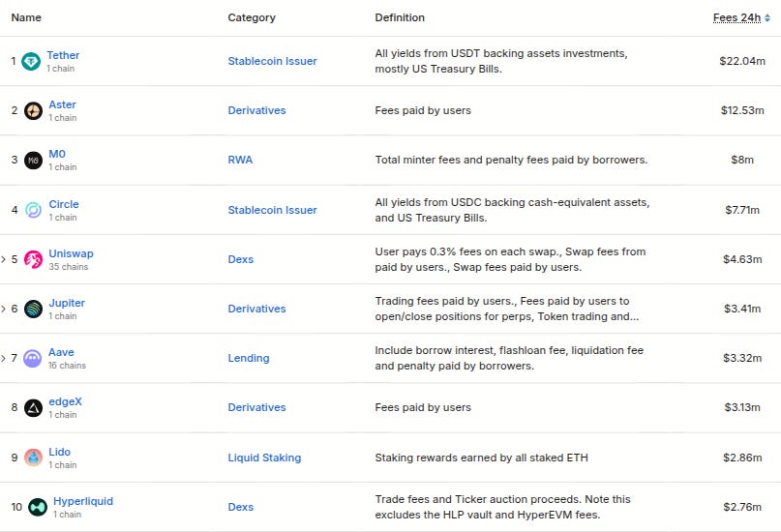Click the '16 chains' text under Aave
The width and height of the screenshot is (781, 532).
pyautogui.click(x=67, y=366)
